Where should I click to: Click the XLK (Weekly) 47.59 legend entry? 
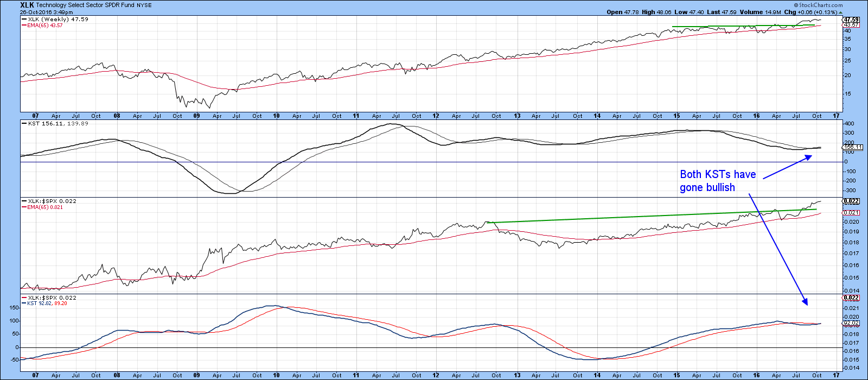click(x=55, y=19)
